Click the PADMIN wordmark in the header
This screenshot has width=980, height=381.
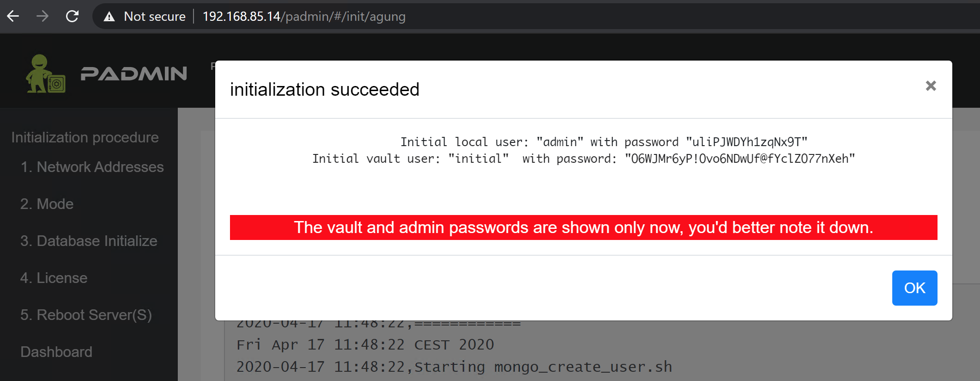(133, 74)
